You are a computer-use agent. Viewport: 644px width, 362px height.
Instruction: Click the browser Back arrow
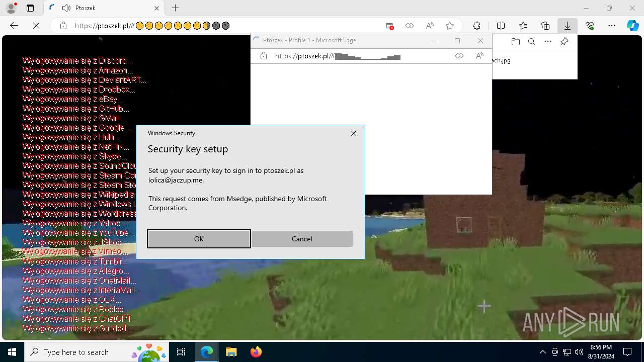(14, 26)
